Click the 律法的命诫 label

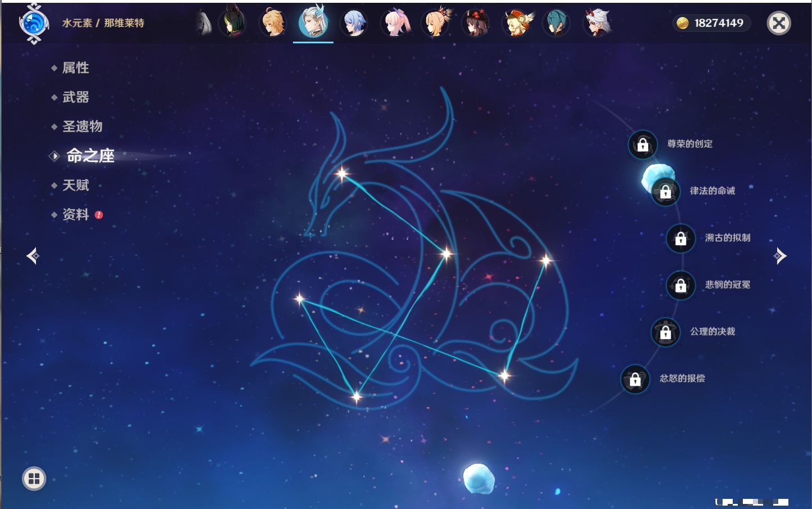tap(712, 191)
